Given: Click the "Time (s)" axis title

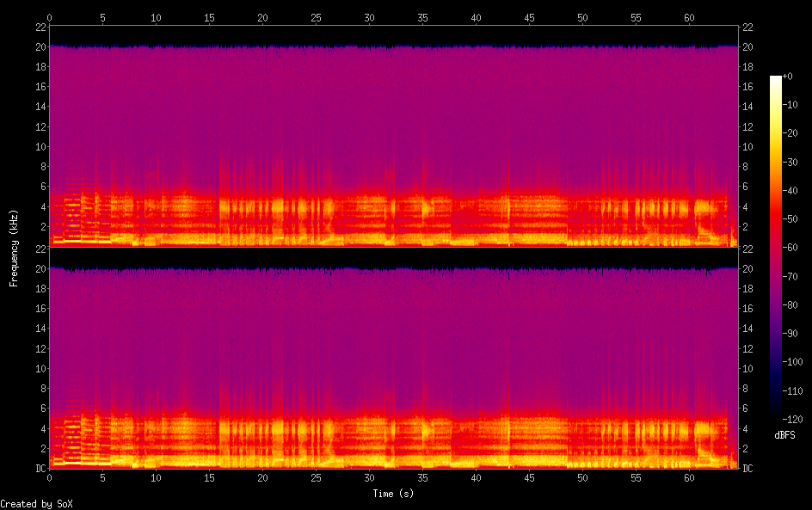Looking at the screenshot, I should pyautogui.click(x=393, y=494).
